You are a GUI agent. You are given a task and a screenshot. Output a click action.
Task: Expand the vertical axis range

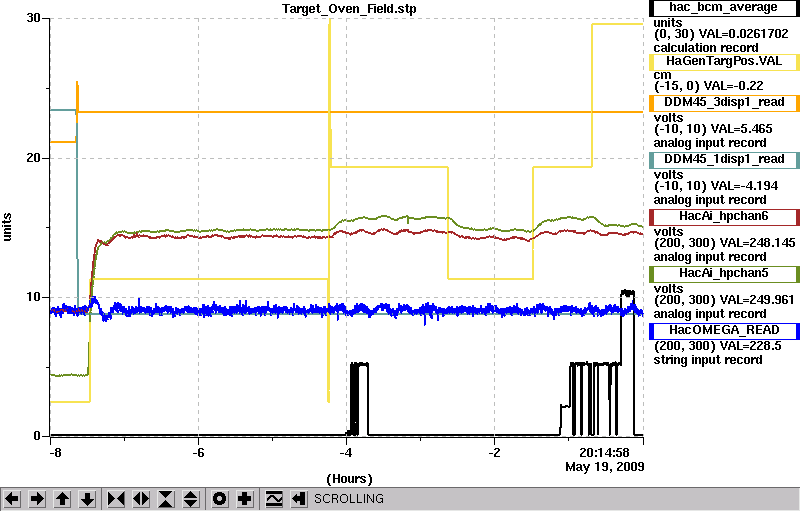(191, 498)
